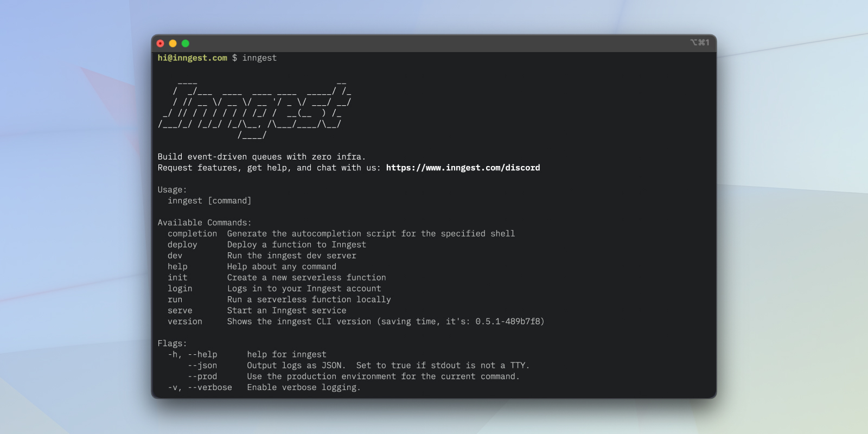This screenshot has height=434, width=868.
Task: Select the 'init' command name
Action: (177, 277)
